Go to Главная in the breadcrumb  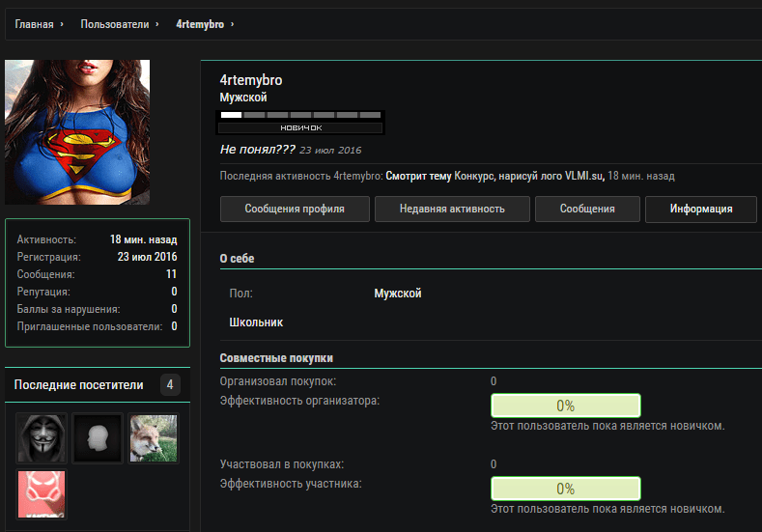(34, 23)
